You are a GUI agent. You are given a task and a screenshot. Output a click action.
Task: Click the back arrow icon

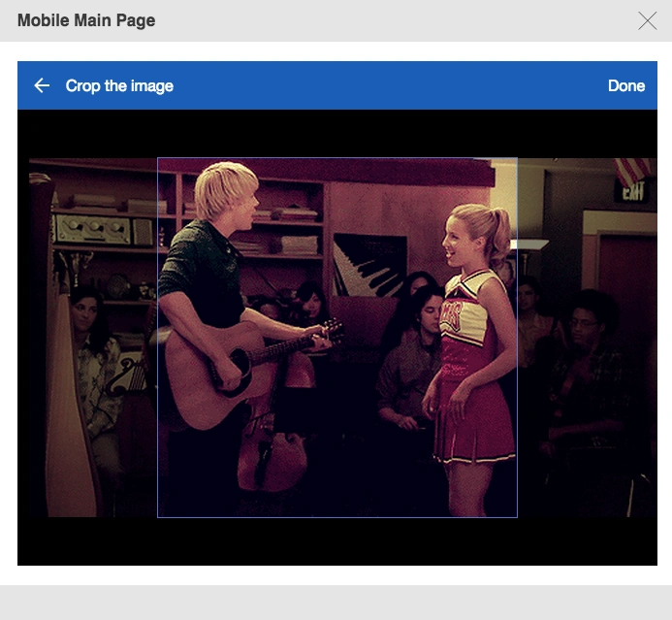(x=42, y=85)
